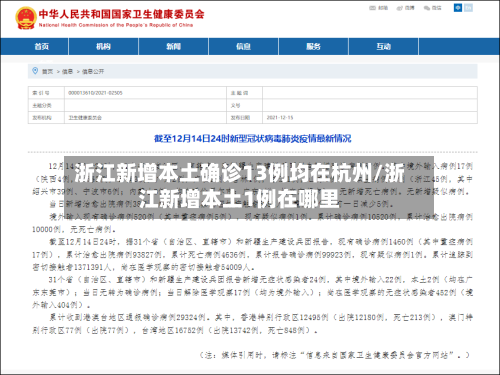The height and width of the screenshot is (375, 500).
Task: Click index number 000013610/2021-02505
Action: point(95,93)
